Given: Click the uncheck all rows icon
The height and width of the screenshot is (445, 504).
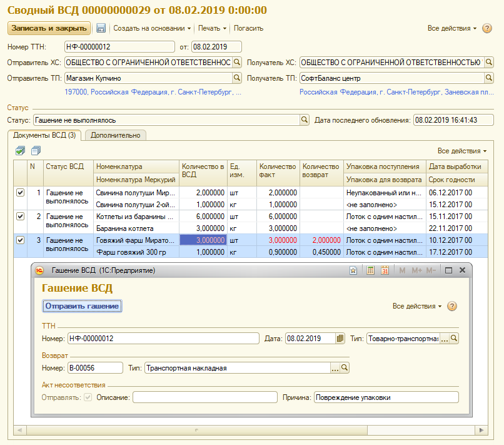Looking at the screenshot, I should point(36,151).
